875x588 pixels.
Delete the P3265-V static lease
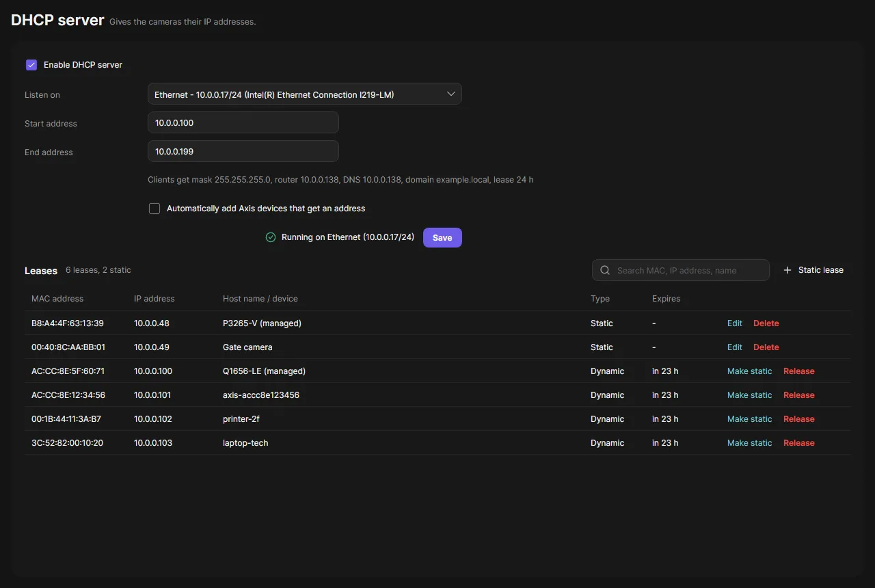pyautogui.click(x=766, y=323)
